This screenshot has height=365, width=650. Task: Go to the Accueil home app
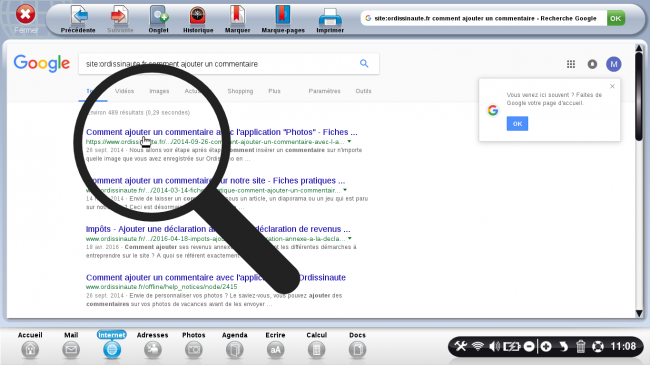(x=30, y=345)
